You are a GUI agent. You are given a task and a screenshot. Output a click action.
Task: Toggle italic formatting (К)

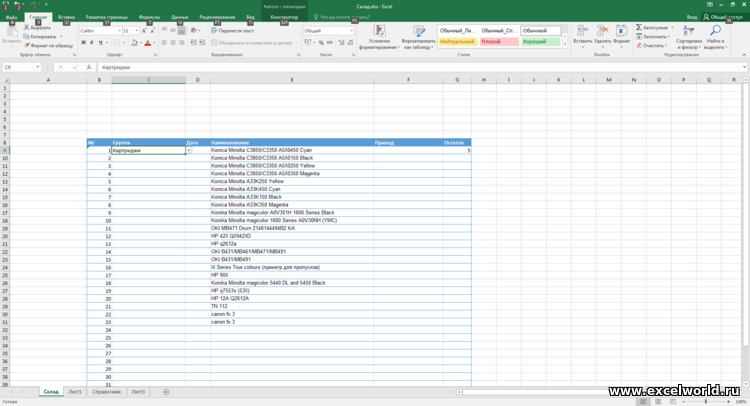click(x=92, y=43)
